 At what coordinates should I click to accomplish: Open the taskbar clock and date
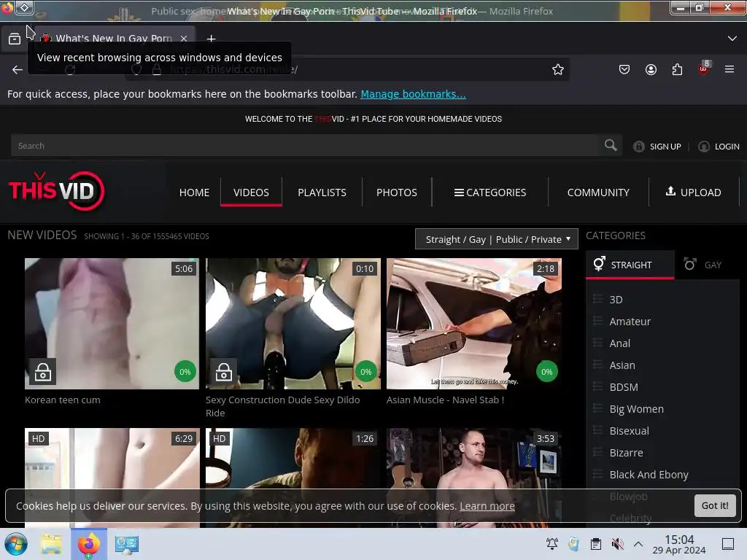pos(679,544)
